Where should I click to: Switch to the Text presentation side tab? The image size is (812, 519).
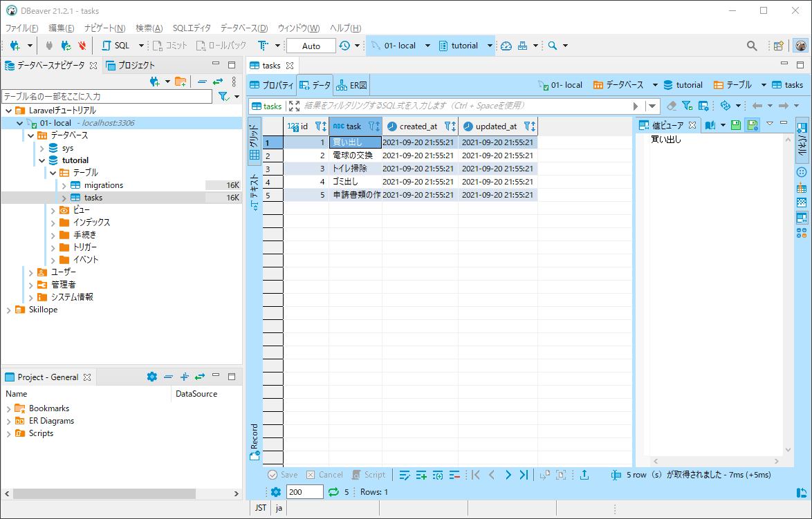[255, 192]
